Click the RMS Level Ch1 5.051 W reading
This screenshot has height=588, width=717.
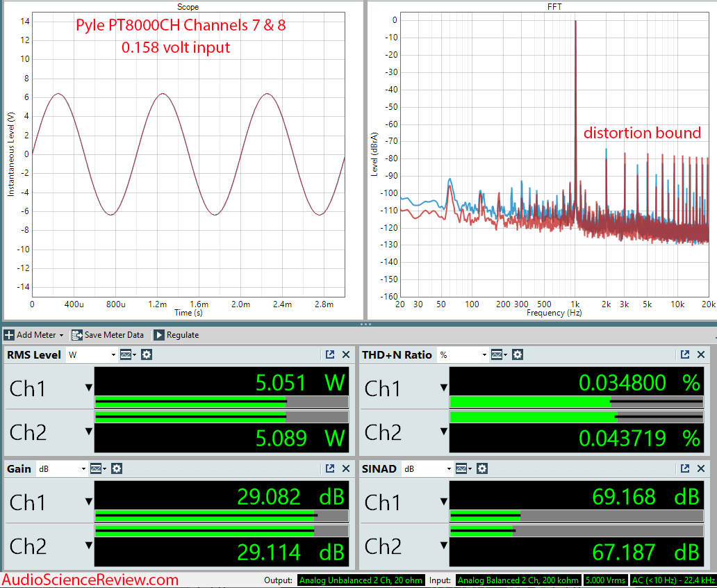tap(300, 382)
